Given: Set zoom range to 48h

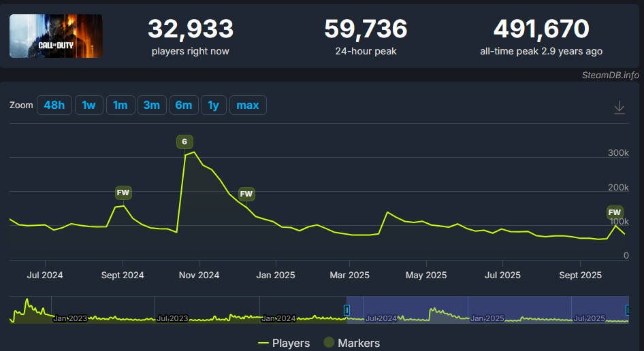Looking at the screenshot, I should [x=54, y=105].
